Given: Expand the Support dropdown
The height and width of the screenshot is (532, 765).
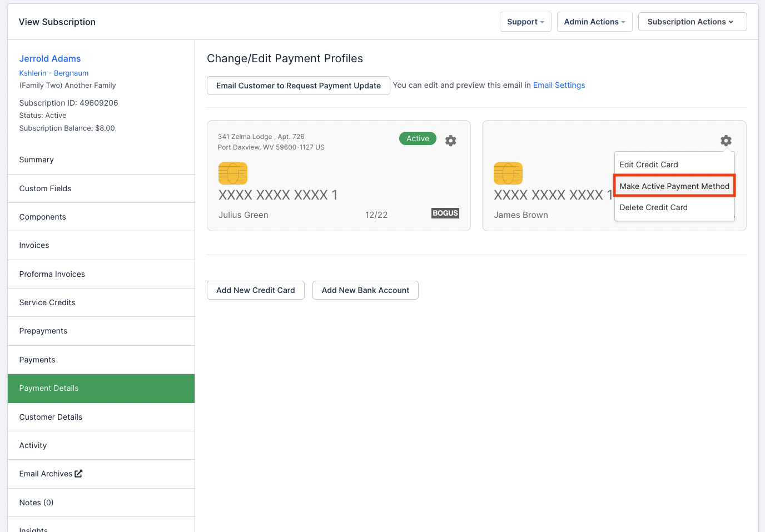Looking at the screenshot, I should pos(525,22).
